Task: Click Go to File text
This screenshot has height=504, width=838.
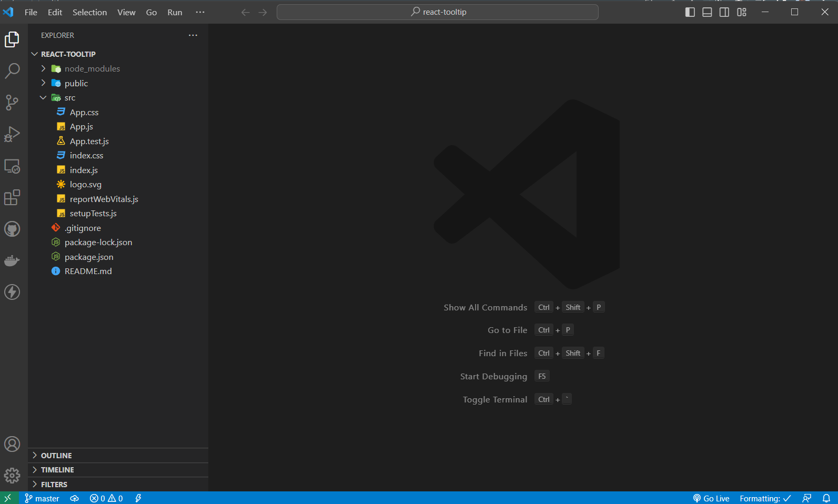Action: 507,330
